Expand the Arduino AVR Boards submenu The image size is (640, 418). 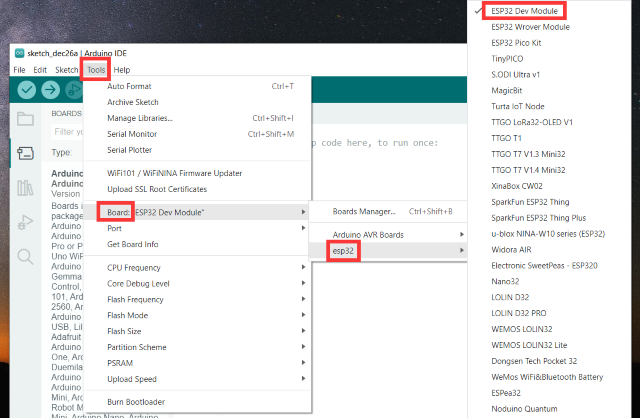tap(388, 235)
